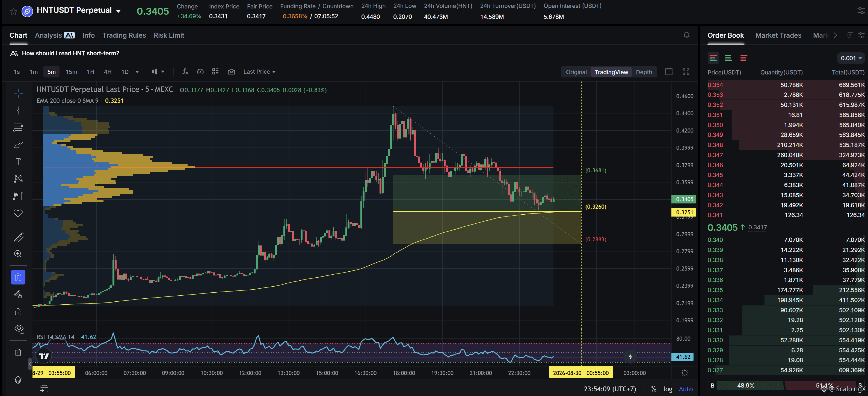
Task: Toggle Auto scale on price axis
Action: click(x=685, y=389)
